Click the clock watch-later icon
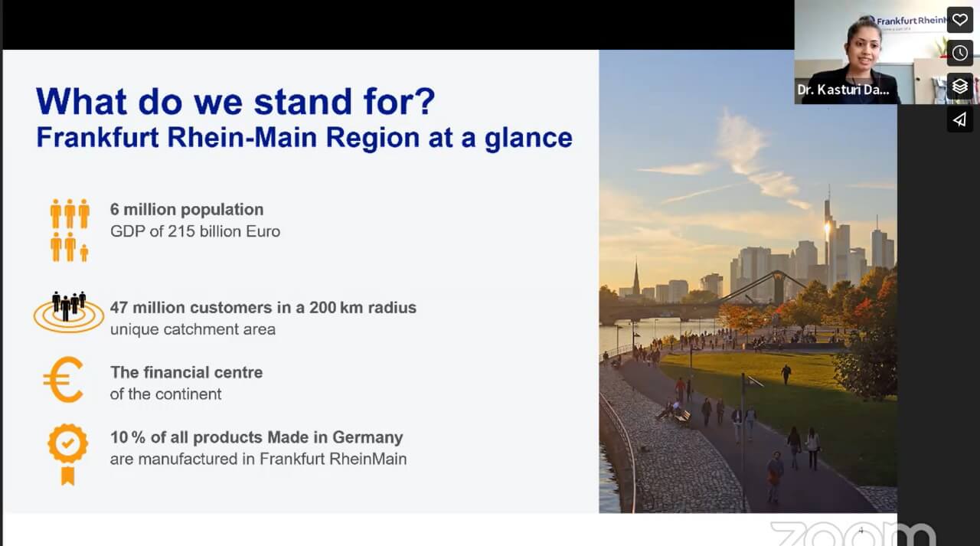 coord(960,53)
